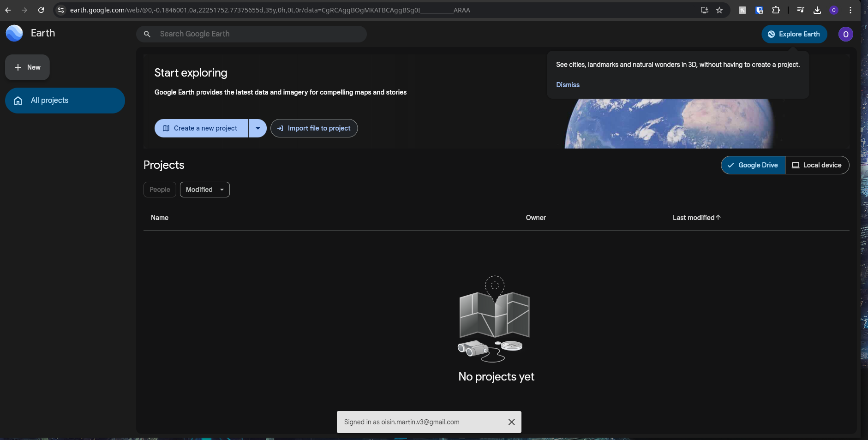Open the Google account avatar menu
868x440 pixels.
(846, 34)
